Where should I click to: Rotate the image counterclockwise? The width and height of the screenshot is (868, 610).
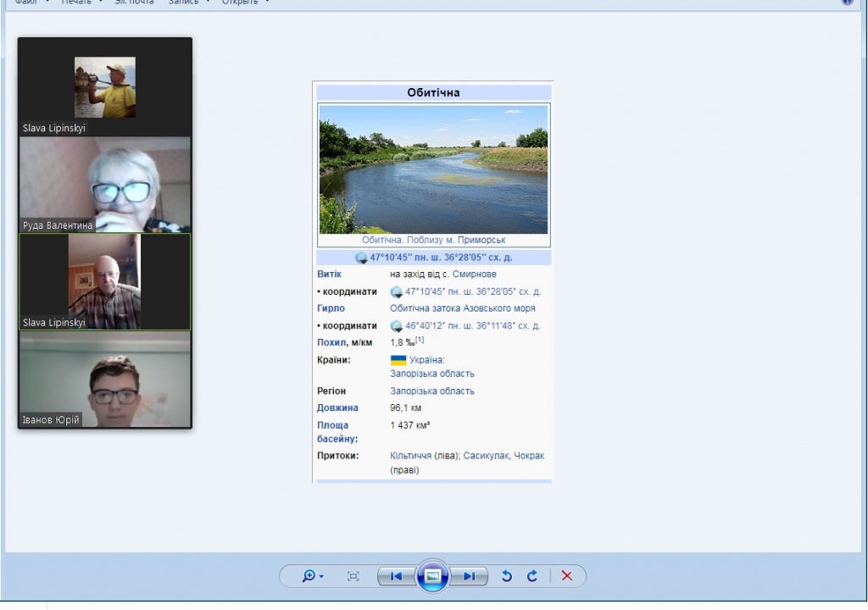pos(507,576)
